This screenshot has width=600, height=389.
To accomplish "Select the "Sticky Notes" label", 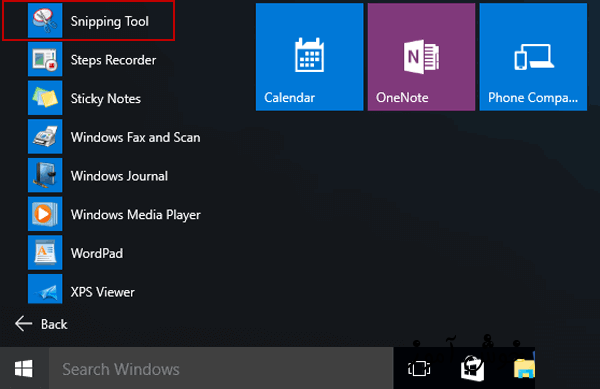I will coord(106,99).
